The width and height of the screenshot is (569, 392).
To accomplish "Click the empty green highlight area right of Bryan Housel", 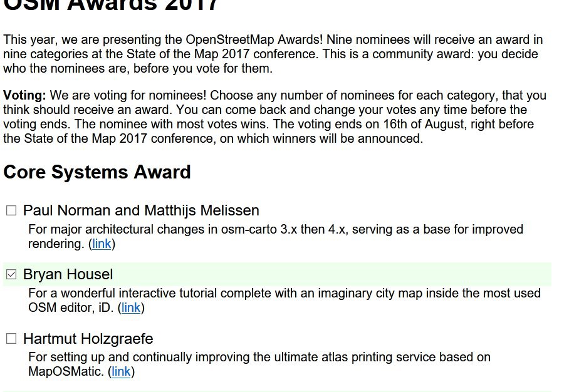I will pyautogui.click(x=332, y=274).
